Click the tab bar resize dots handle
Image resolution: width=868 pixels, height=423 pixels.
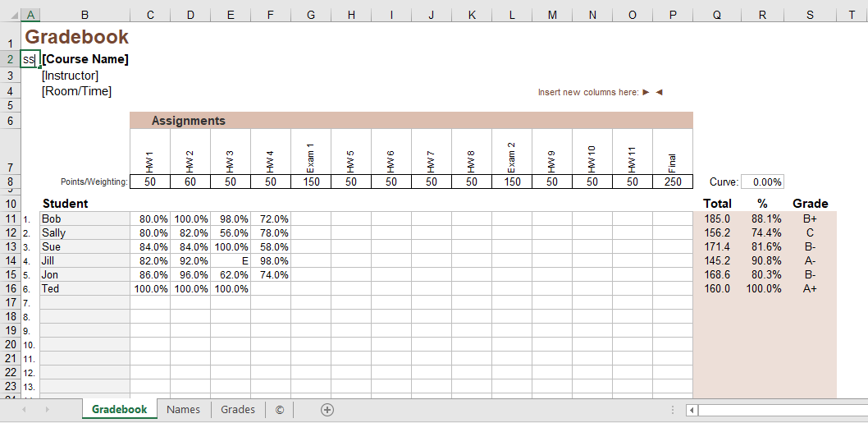[x=673, y=410]
